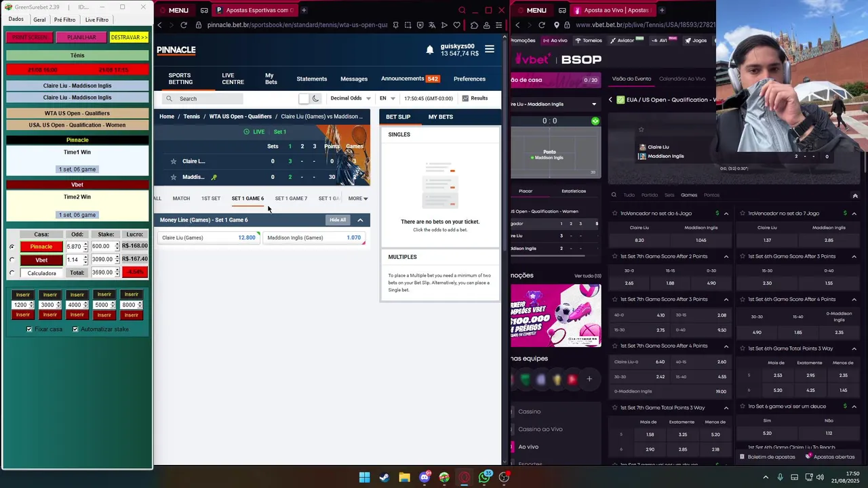Click the heart bookmark icon in Pinnacle browser

(457, 25)
